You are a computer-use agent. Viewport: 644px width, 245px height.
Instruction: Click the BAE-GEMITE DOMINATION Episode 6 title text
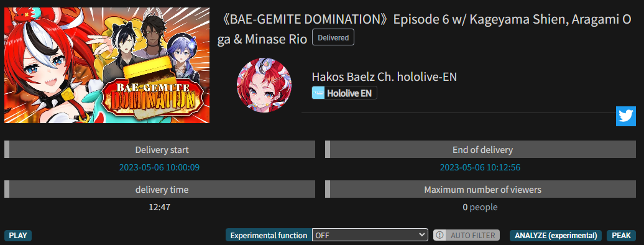425,29
